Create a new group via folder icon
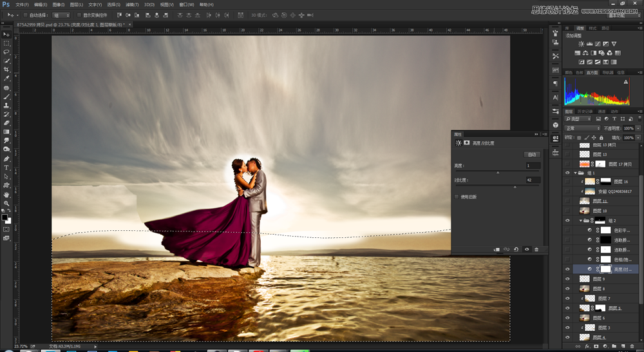This screenshot has height=352, width=644. pyautogui.click(x=614, y=347)
